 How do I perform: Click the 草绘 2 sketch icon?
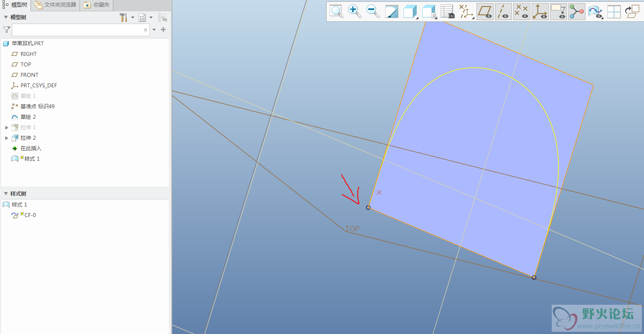click(15, 117)
